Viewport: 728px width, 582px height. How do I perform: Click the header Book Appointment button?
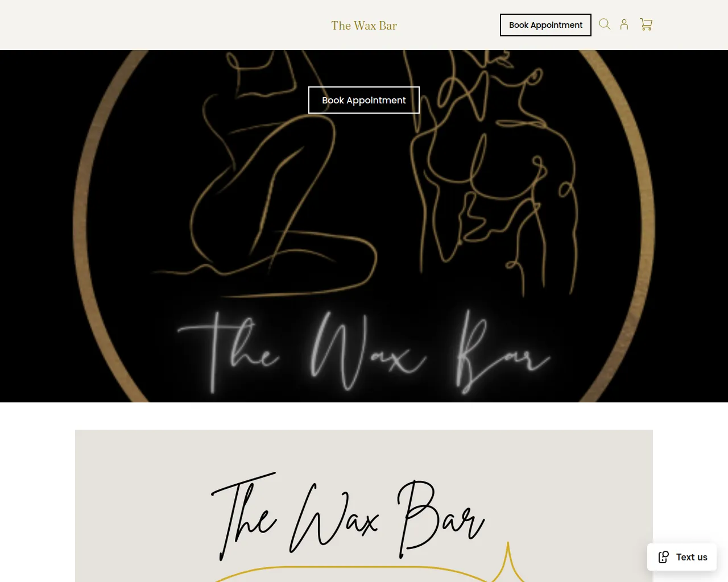tap(545, 25)
